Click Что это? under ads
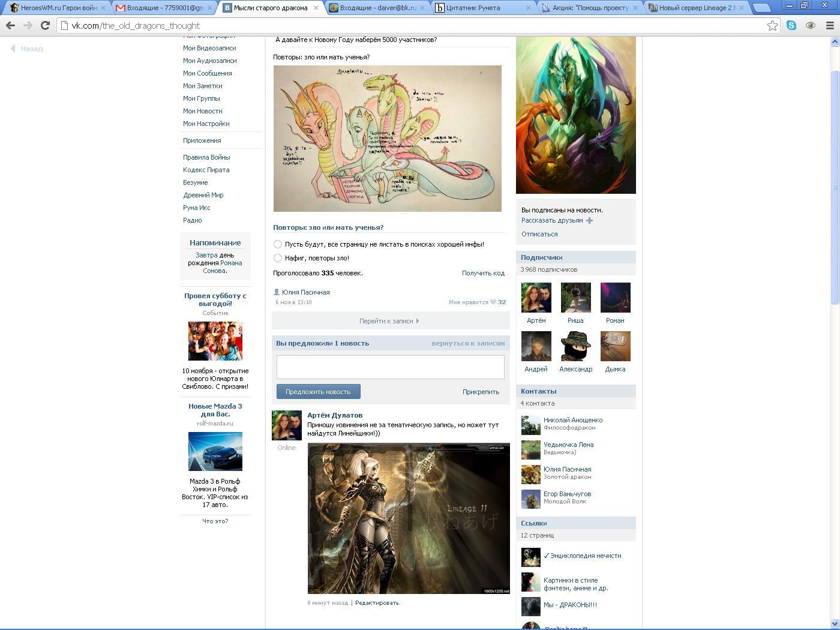The width and height of the screenshot is (840, 630). pos(215,521)
